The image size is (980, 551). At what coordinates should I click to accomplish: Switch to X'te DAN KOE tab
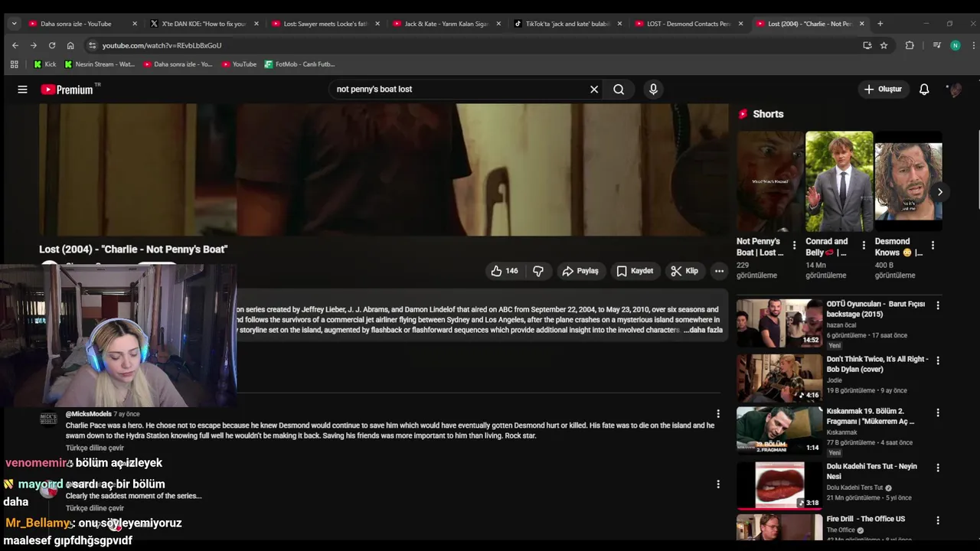coord(204,24)
